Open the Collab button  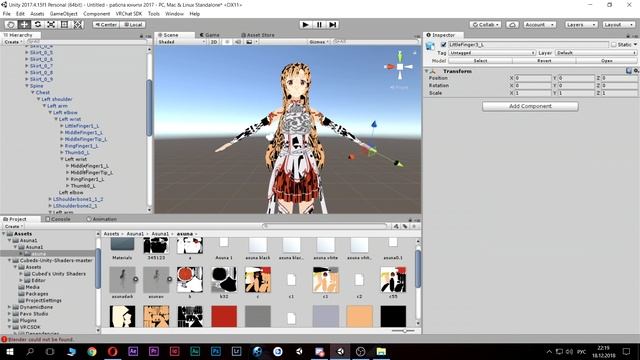point(485,24)
